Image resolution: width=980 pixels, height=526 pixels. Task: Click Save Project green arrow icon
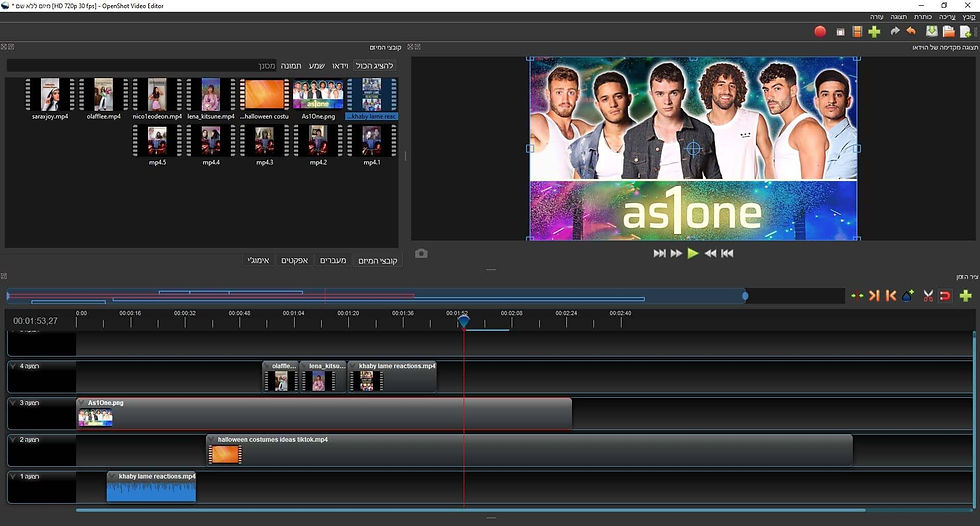click(x=931, y=31)
